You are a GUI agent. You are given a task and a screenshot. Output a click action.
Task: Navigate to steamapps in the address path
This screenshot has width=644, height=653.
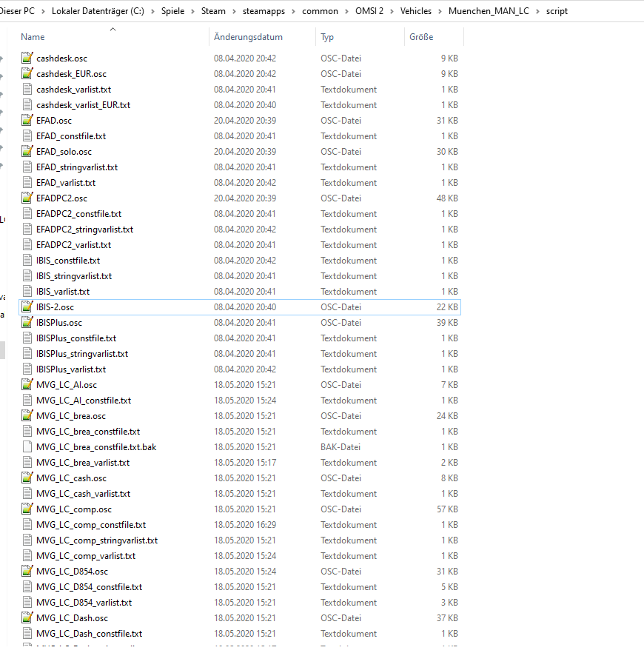tap(261, 11)
